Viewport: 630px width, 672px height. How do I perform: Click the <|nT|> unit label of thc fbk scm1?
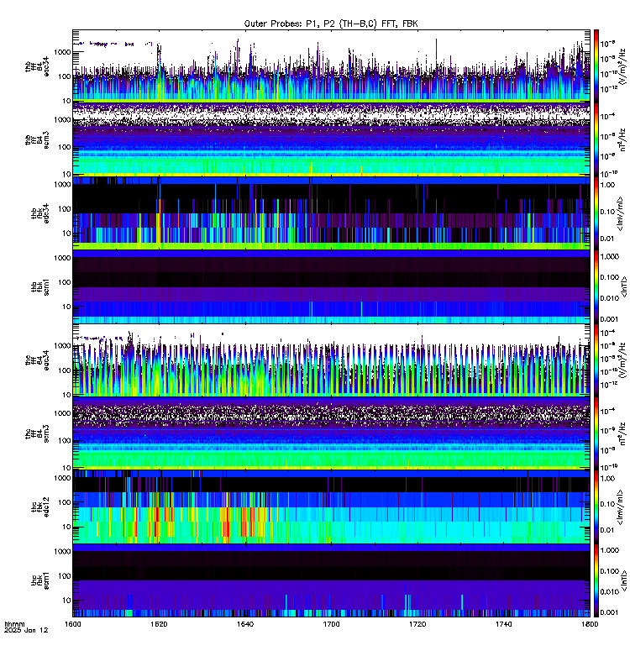[623, 580]
